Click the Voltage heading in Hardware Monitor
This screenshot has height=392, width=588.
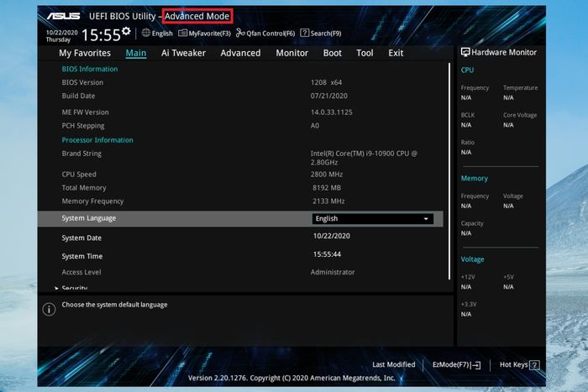click(472, 259)
